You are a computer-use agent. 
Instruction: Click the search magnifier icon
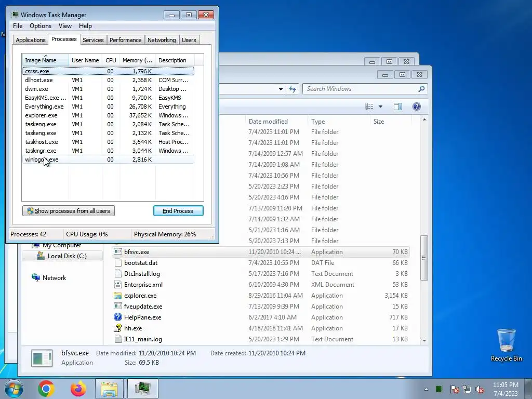tap(421, 89)
